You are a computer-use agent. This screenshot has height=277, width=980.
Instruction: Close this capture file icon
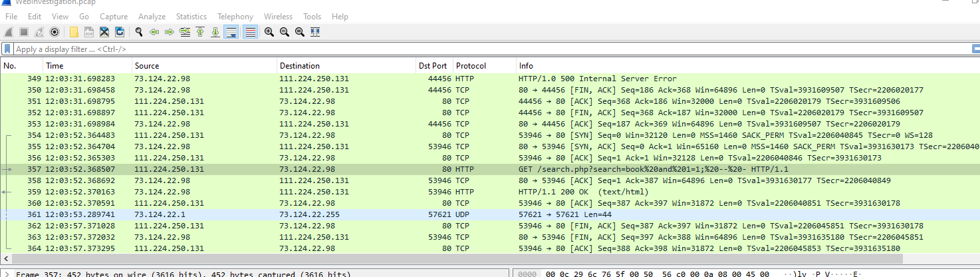click(x=104, y=32)
